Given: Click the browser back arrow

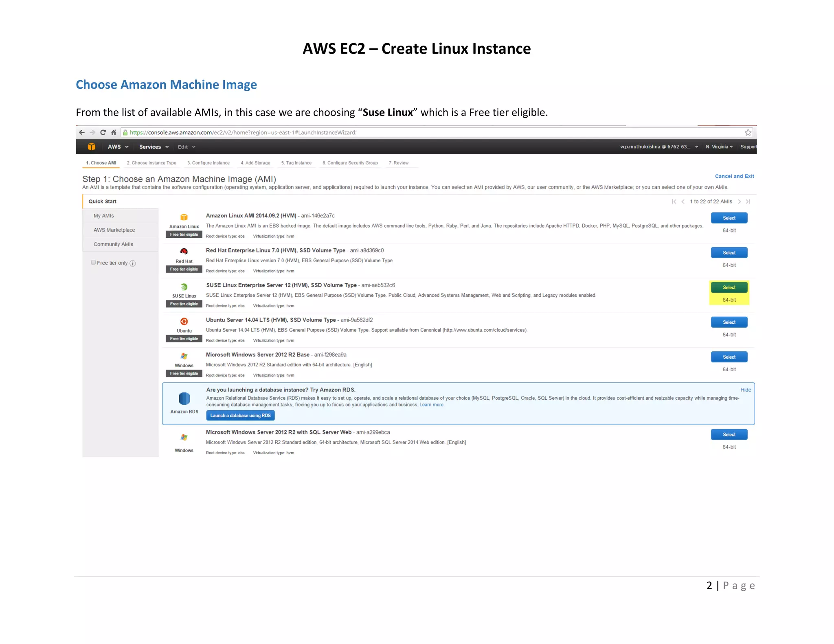Looking at the screenshot, I should [82, 132].
